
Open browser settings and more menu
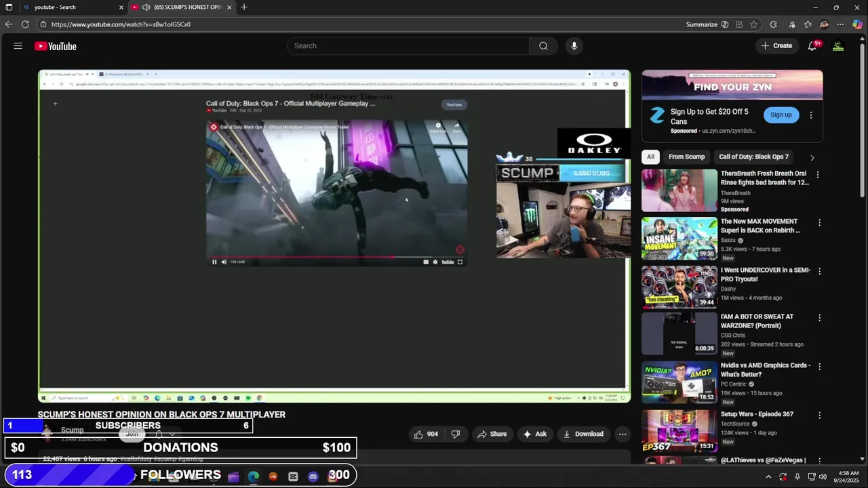click(840, 24)
